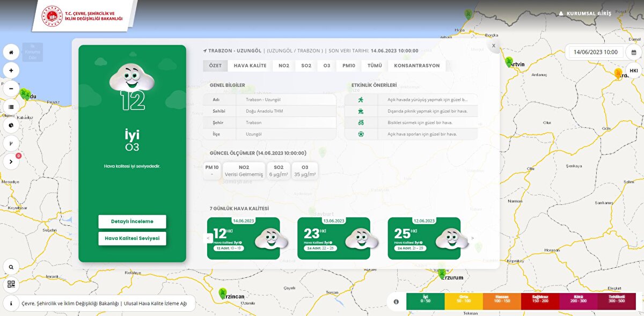Expand the sidebar arrow with notification badge
This screenshot has height=316, width=644.
(11, 161)
